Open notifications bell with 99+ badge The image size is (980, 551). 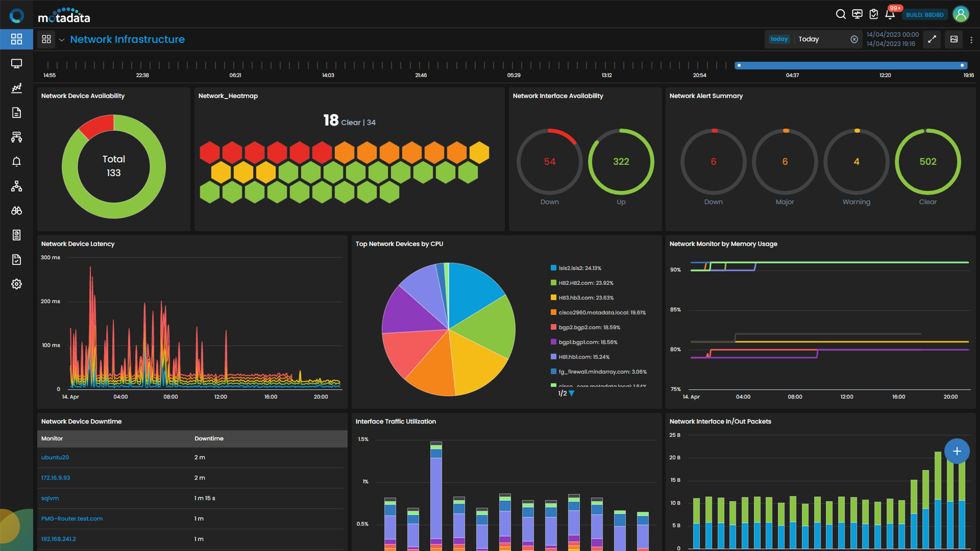pyautogui.click(x=890, y=14)
